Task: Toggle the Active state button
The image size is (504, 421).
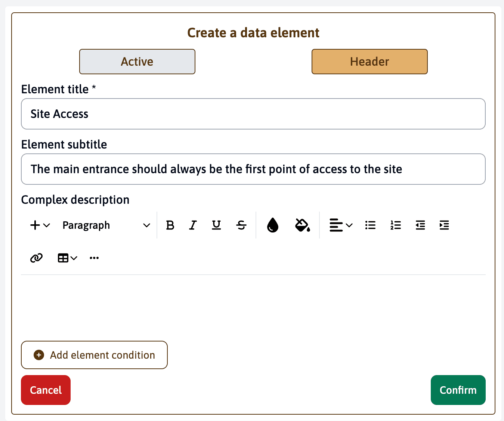Action: 137,62
